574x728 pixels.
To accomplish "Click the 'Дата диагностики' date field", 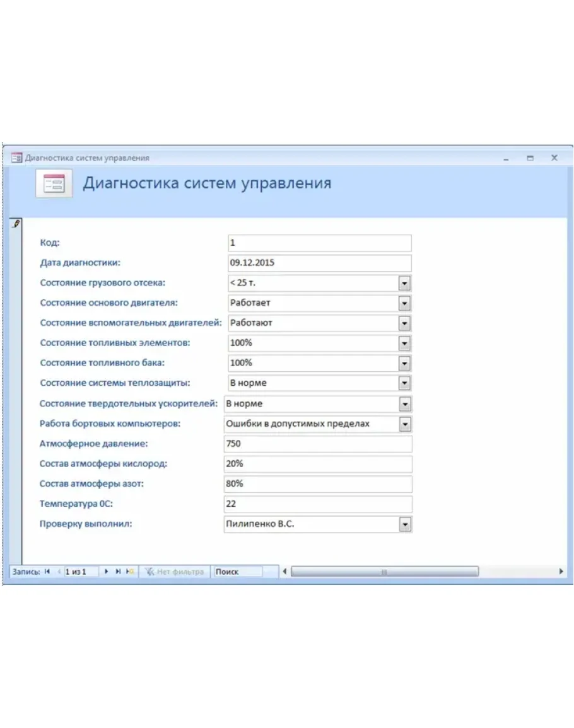I will 320,263.
